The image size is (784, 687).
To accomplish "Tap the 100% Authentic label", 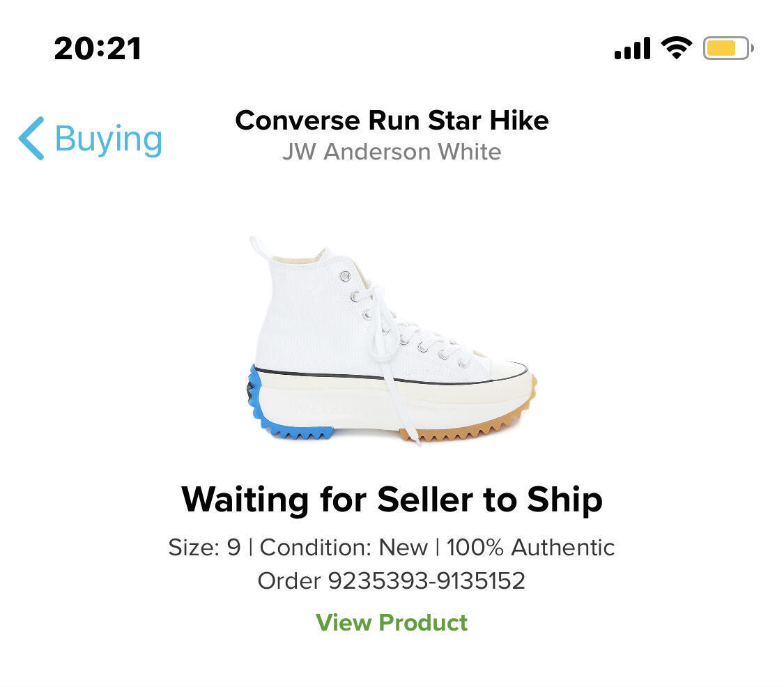I will click(x=530, y=548).
